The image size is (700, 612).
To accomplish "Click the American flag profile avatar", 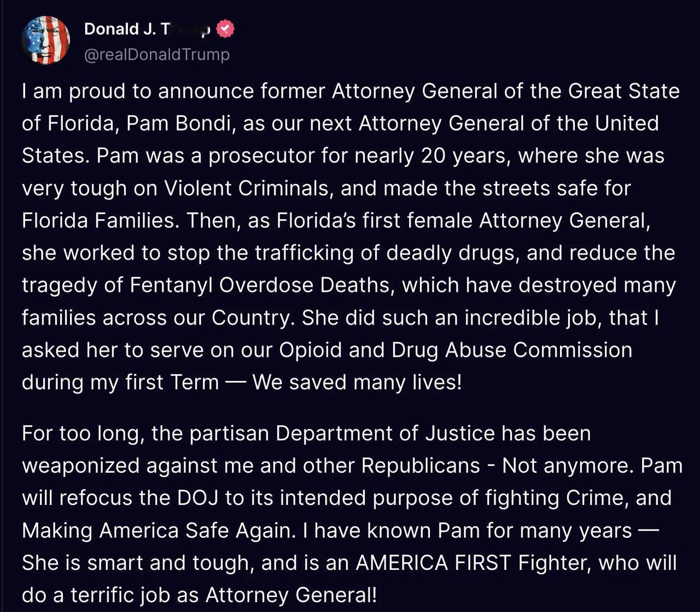I will tap(46, 40).
